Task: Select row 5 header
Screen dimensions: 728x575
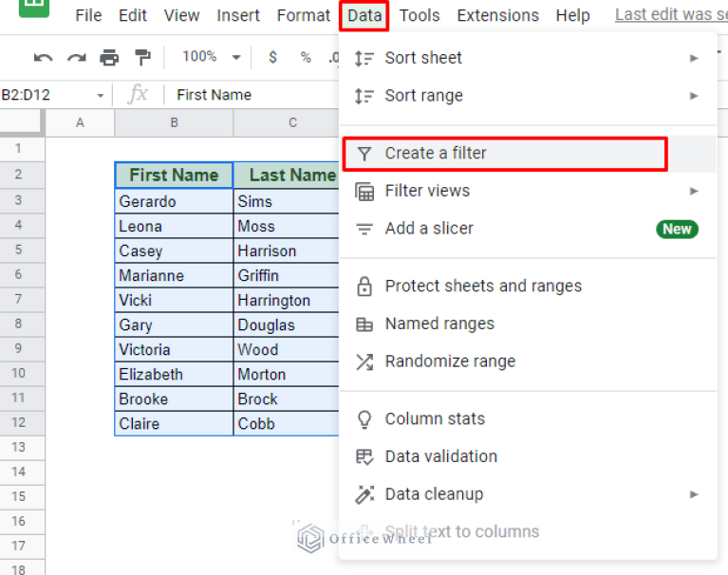Action: 17,250
